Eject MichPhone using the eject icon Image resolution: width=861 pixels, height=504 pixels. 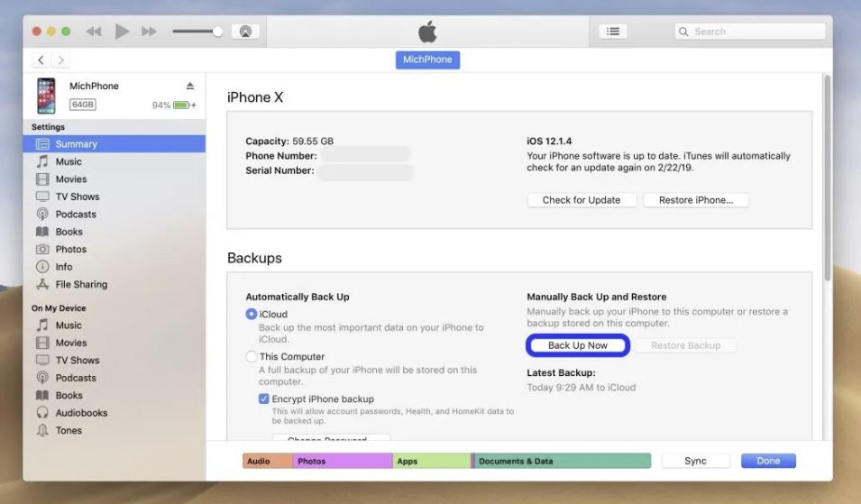pos(190,87)
